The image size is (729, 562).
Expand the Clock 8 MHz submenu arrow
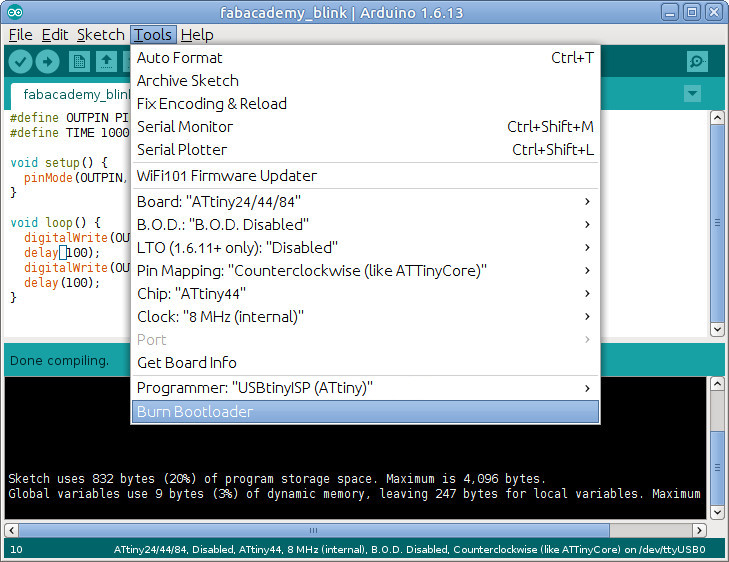click(x=587, y=317)
